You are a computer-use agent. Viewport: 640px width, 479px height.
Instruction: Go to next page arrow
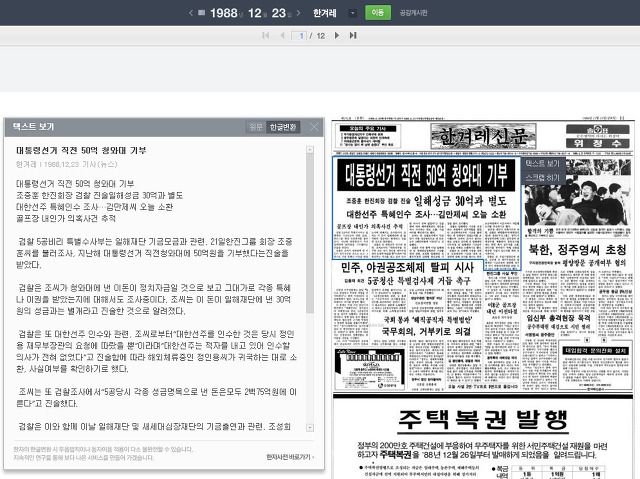[337, 35]
